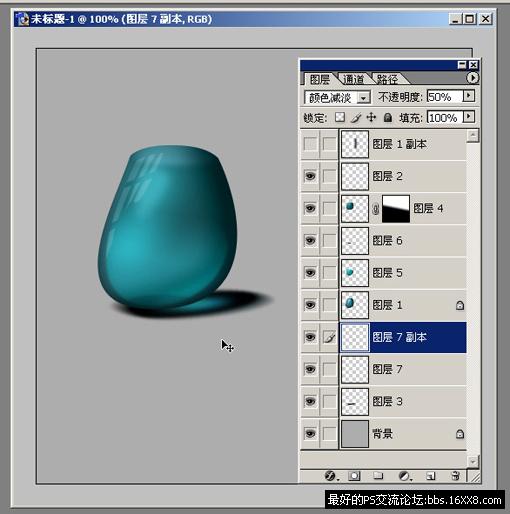This screenshot has width=510, height=514.
Task: Enable lock position icon
Action: coord(371,117)
